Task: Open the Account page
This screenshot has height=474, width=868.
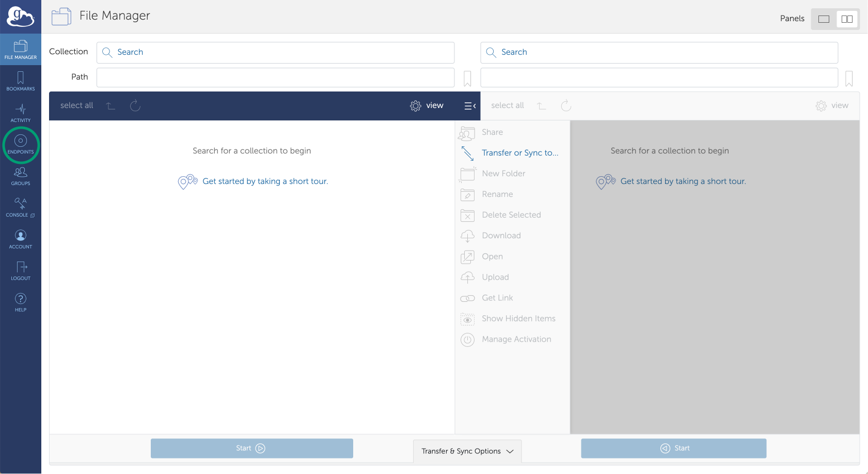Action: click(21, 239)
